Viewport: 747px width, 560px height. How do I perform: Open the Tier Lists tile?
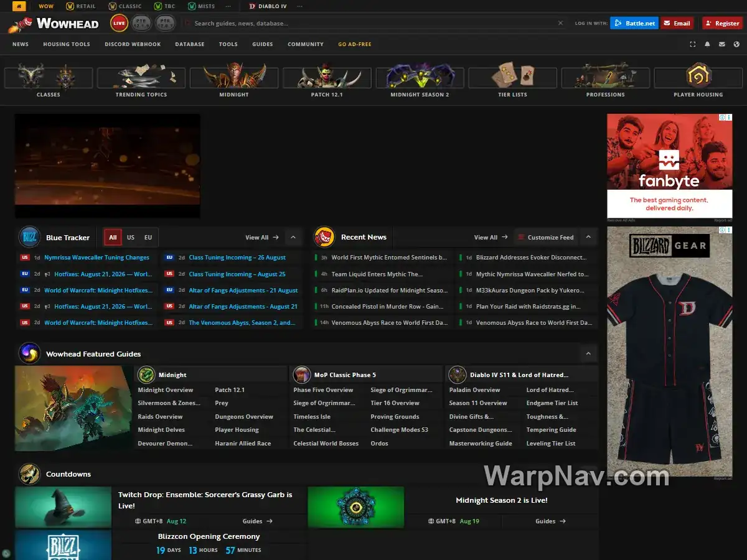pos(512,80)
